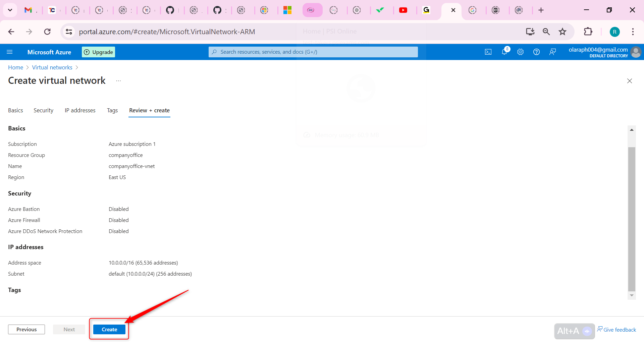Click the Disabled value for Azure Bastion
Image resolution: width=644 pixels, height=342 pixels.
[119, 209]
